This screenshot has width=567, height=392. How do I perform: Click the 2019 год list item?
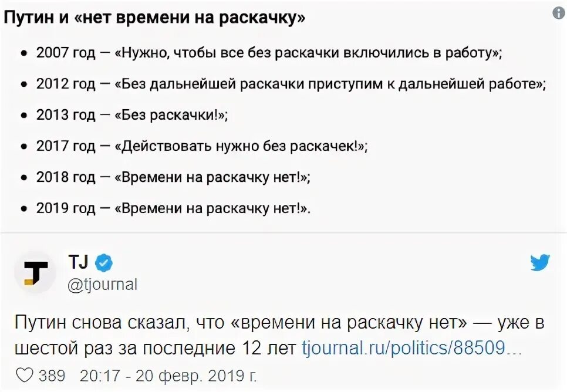point(173,208)
